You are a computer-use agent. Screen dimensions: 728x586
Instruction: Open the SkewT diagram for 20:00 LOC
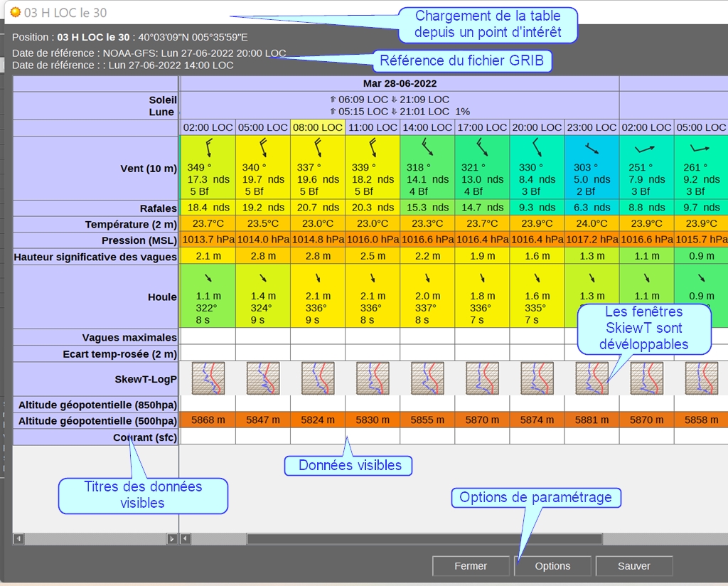click(x=537, y=378)
